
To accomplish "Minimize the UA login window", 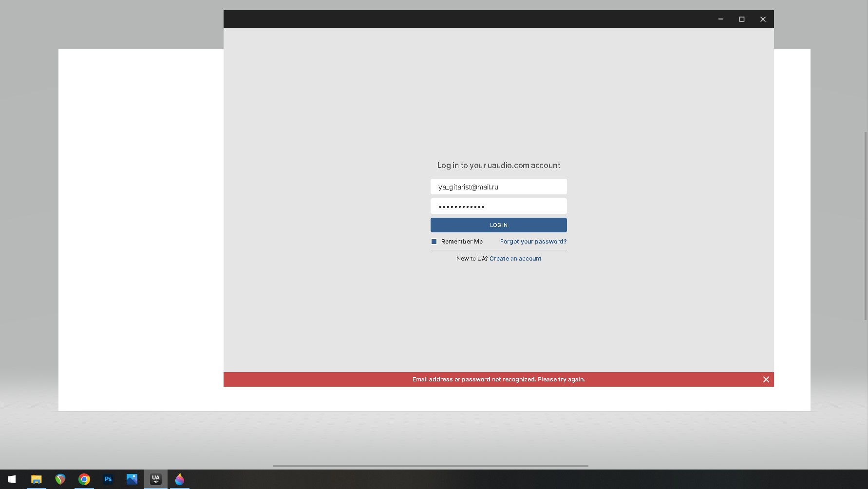I will tap(721, 19).
